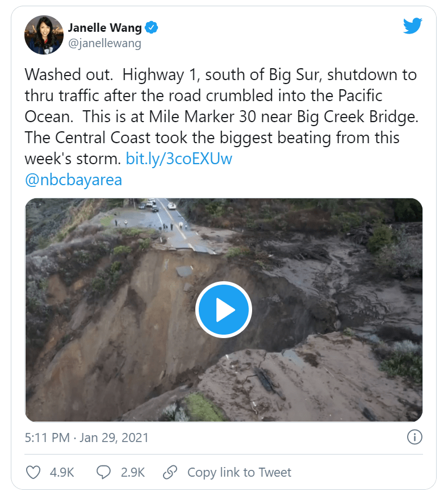Open the 5:11 PM Jan 29, 2021 timestamp
Screen dimensions: 448x500
(87, 438)
